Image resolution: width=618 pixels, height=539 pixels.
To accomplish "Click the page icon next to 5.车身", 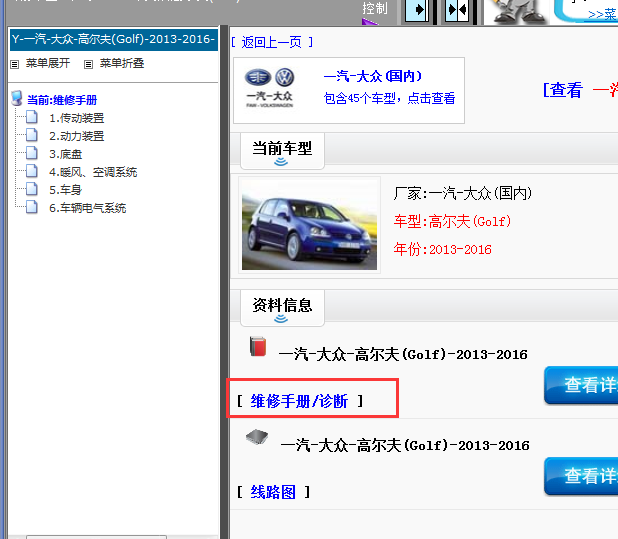I will pyautogui.click(x=32, y=189).
